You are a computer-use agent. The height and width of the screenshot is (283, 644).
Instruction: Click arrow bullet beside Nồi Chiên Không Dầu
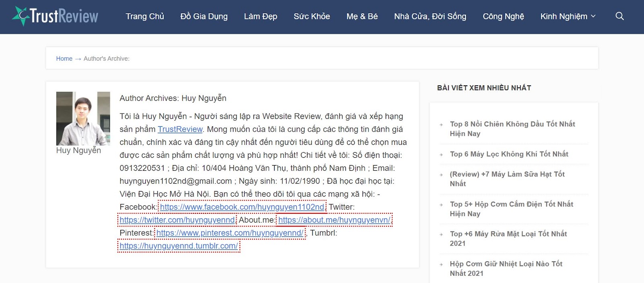pos(441,124)
